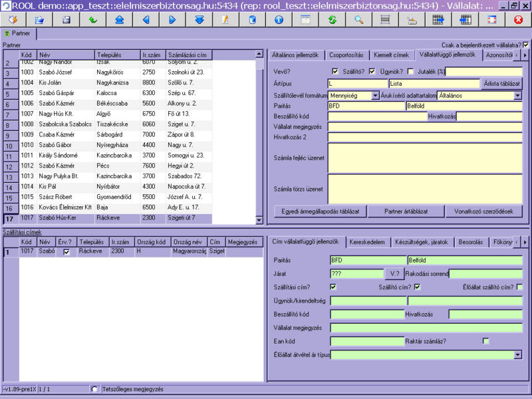The image size is (532, 399).
Task: Click the blue info circle toolbar icon
Action: point(279,20)
